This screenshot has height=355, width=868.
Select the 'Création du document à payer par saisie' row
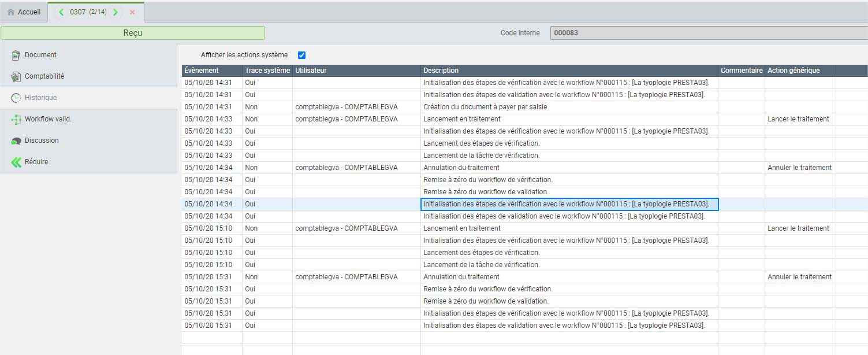(524, 107)
